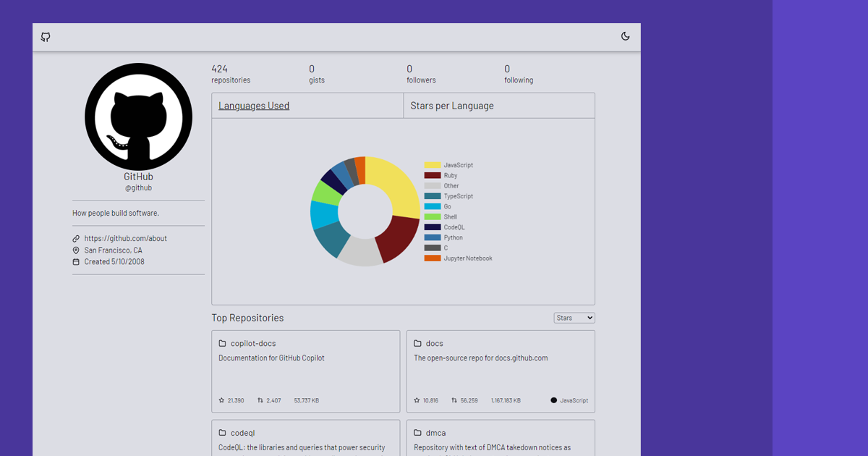Open the dmca repository title
This screenshot has width=868, height=456.
[435, 433]
